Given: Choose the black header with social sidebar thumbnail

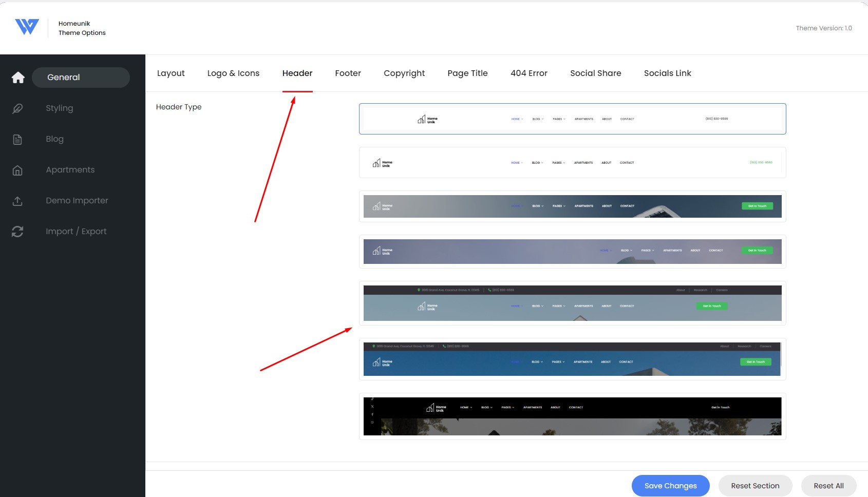Looking at the screenshot, I should 572,416.
